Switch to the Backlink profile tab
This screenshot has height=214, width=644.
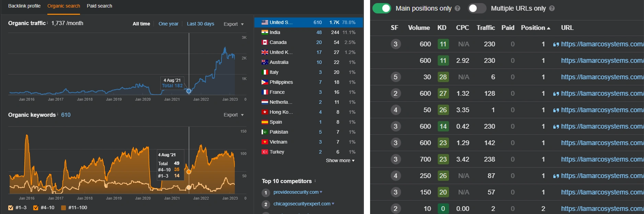click(24, 6)
